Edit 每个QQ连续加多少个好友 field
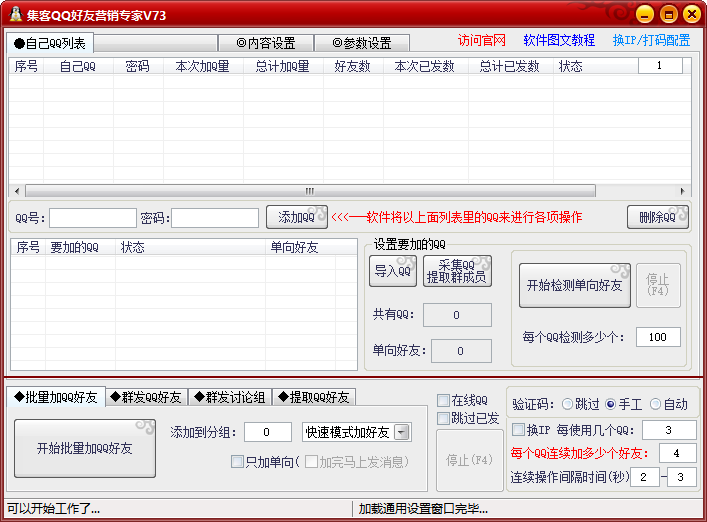 point(677,453)
